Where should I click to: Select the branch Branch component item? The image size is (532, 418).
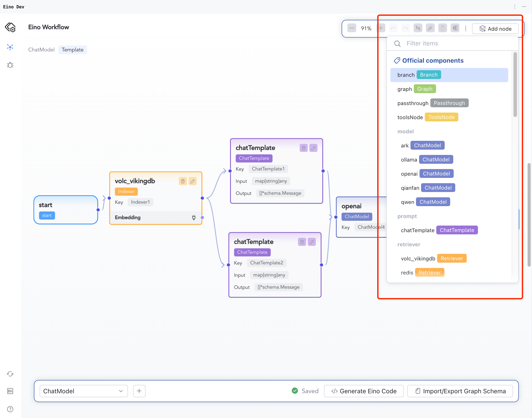coord(449,75)
